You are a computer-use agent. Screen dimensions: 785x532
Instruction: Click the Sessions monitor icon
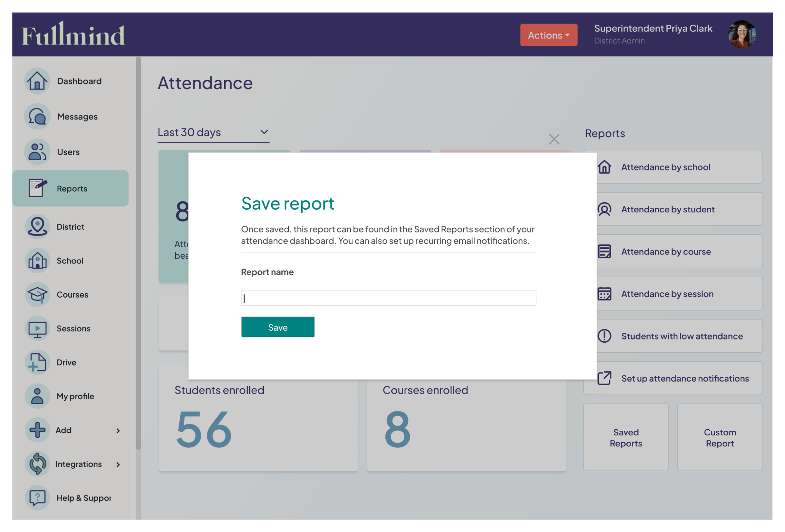(x=37, y=329)
